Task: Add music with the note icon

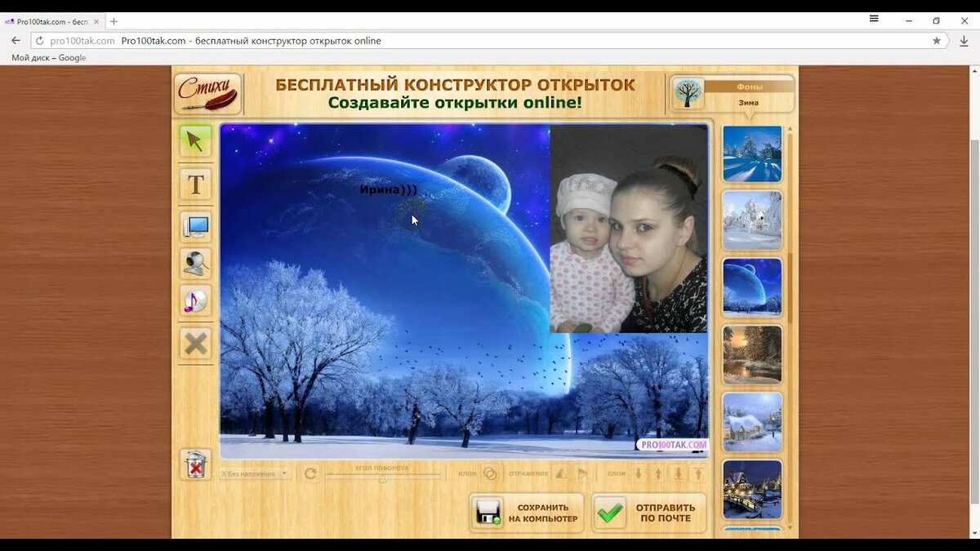Action: pyautogui.click(x=195, y=300)
